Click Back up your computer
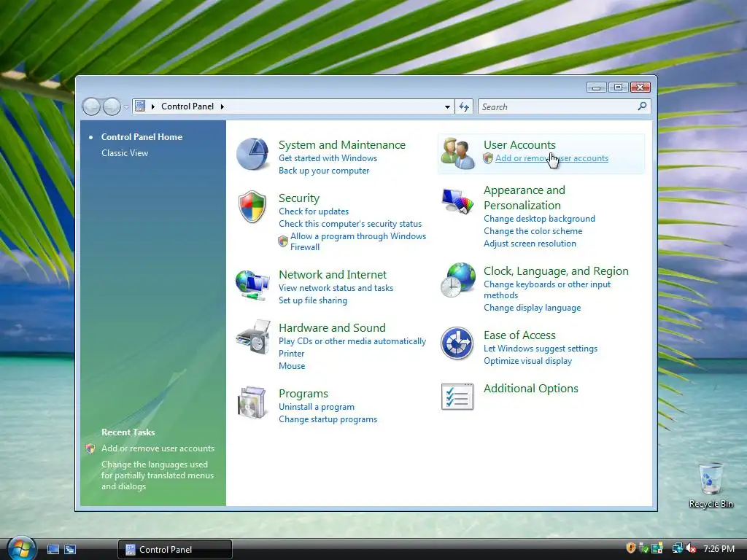747x560 pixels. 324,171
